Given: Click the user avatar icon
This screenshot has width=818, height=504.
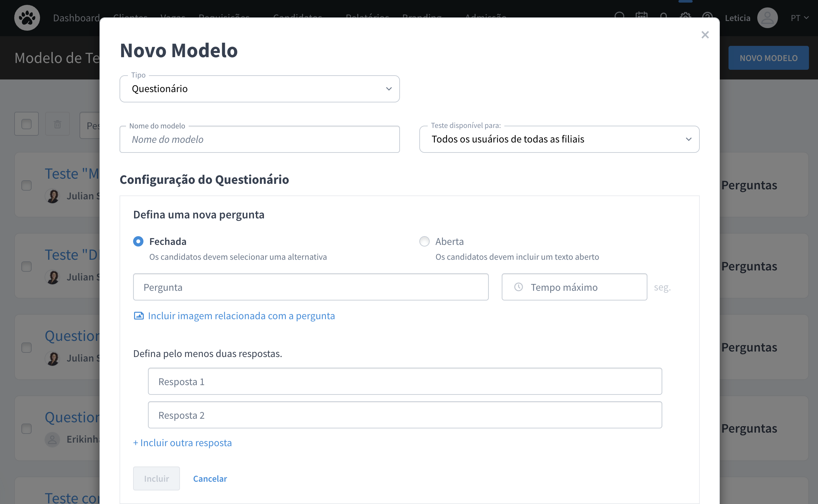Looking at the screenshot, I should pyautogui.click(x=767, y=18).
